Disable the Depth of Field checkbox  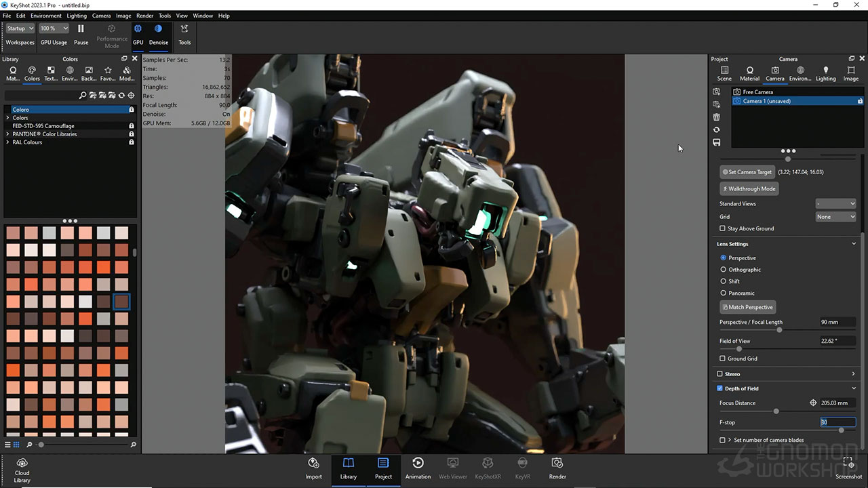pos(719,388)
